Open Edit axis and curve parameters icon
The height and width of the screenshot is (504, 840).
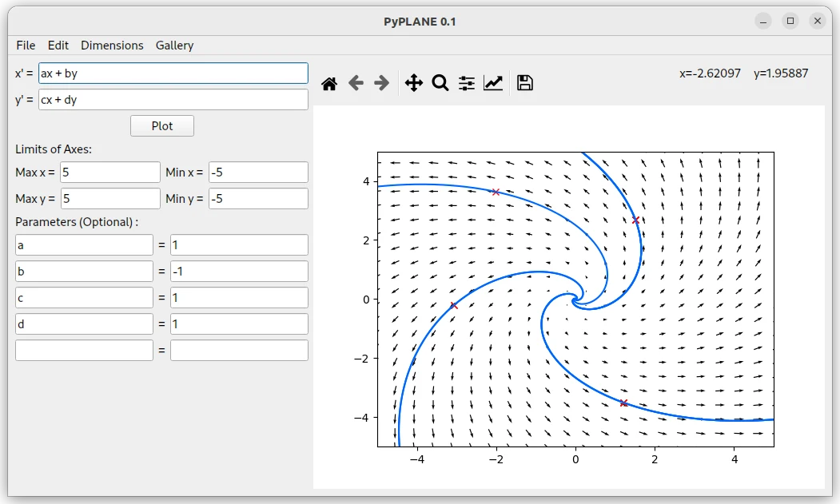pyautogui.click(x=493, y=83)
